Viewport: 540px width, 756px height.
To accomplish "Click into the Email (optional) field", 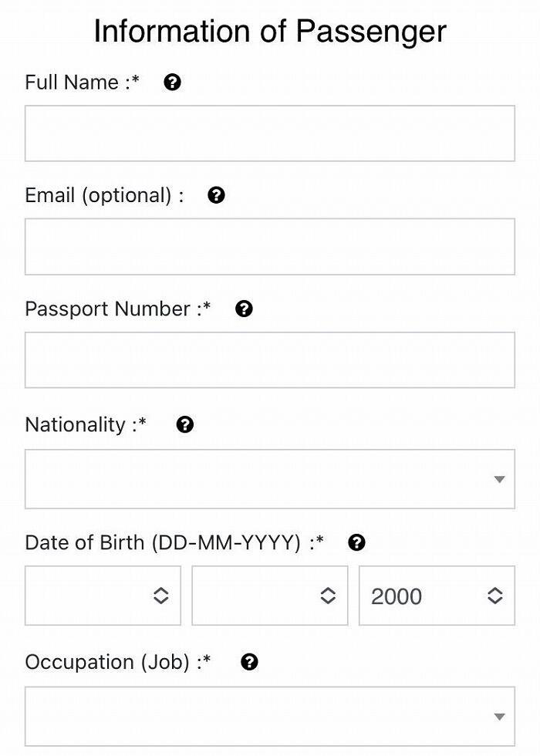I will pyautogui.click(x=270, y=247).
